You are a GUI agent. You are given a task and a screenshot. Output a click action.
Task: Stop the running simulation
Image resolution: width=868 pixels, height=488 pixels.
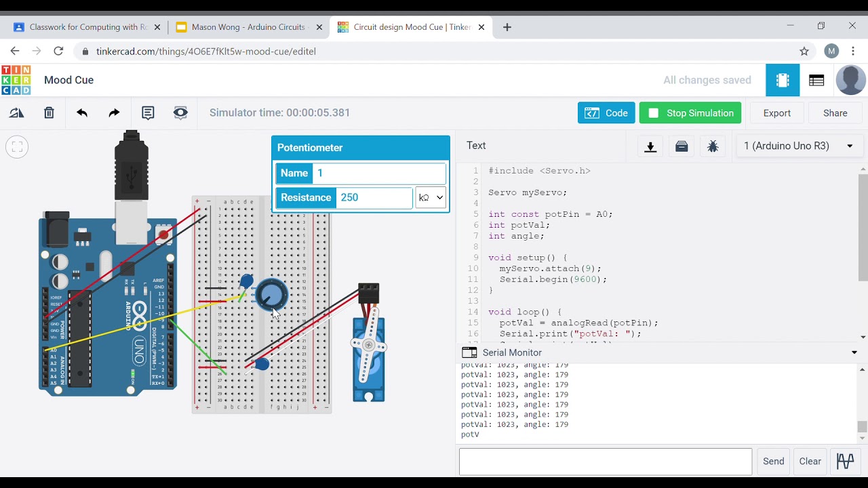pyautogui.click(x=690, y=113)
